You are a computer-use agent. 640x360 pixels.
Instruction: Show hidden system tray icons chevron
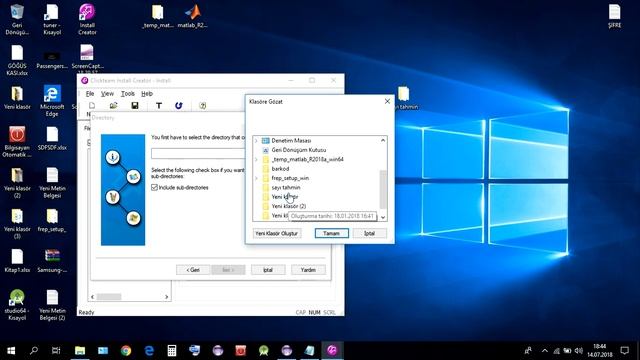[544, 351]
